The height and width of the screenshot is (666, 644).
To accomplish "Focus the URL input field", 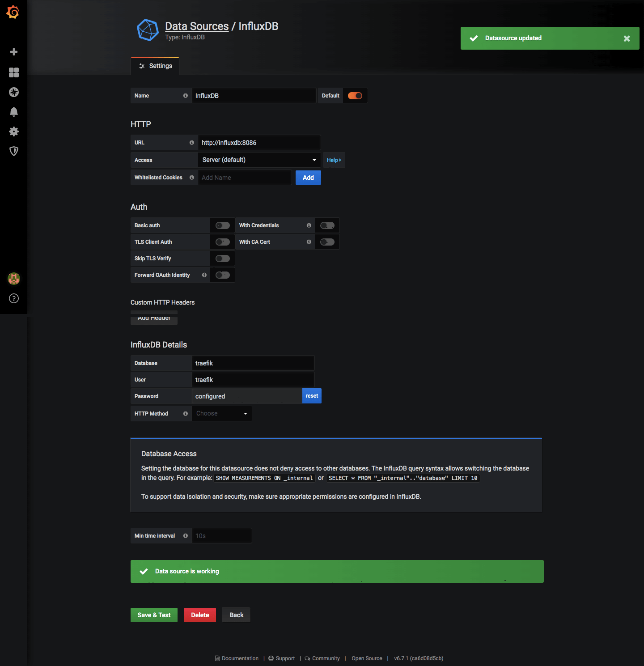I will (x=259, y=143).
